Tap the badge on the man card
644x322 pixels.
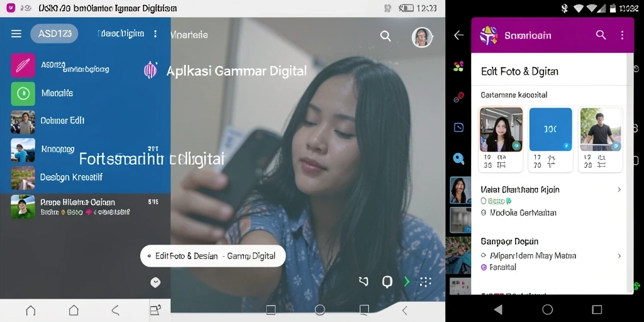[616, 146]
